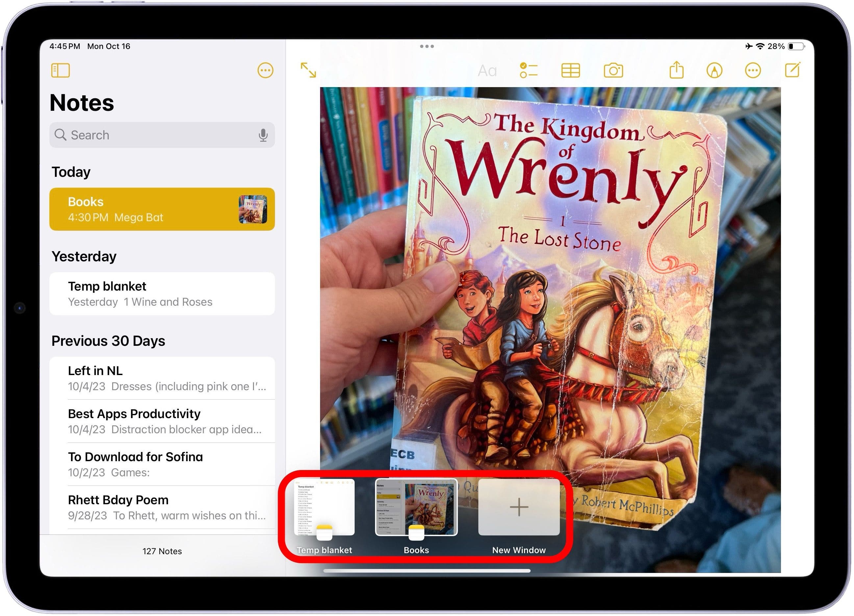
Task: Tap the dictation microphone in search
Action: [x=263, y=135]
